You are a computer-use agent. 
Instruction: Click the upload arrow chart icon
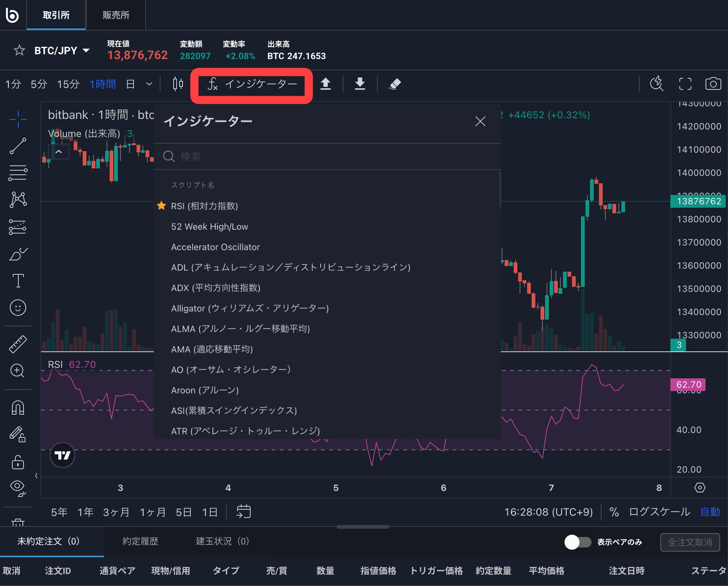point(325,84)
